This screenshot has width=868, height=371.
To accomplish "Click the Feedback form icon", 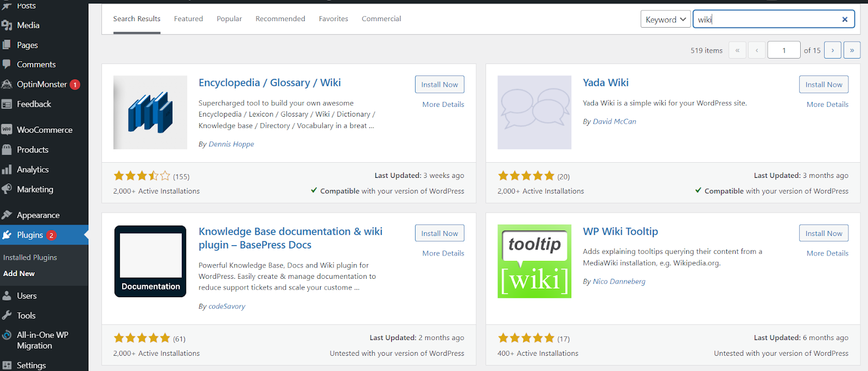I will point(7,104).
